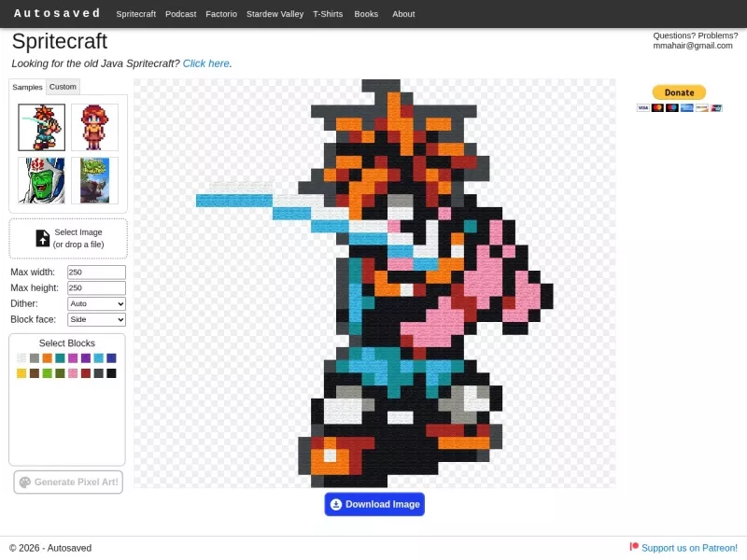Click the file upload icon
The image size is (747, 560).
(43, 238)
